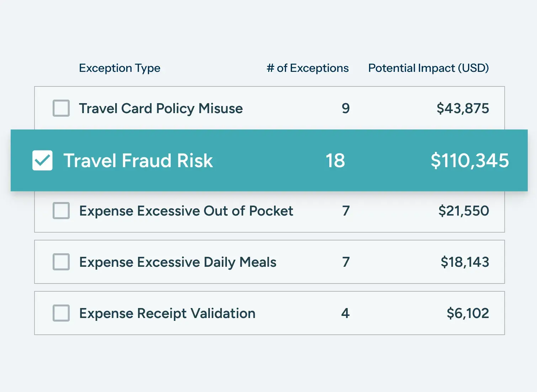537x392 pixels.
Task: Check the Expense Receipt Validation checkbox
Action: pos(61,313)
